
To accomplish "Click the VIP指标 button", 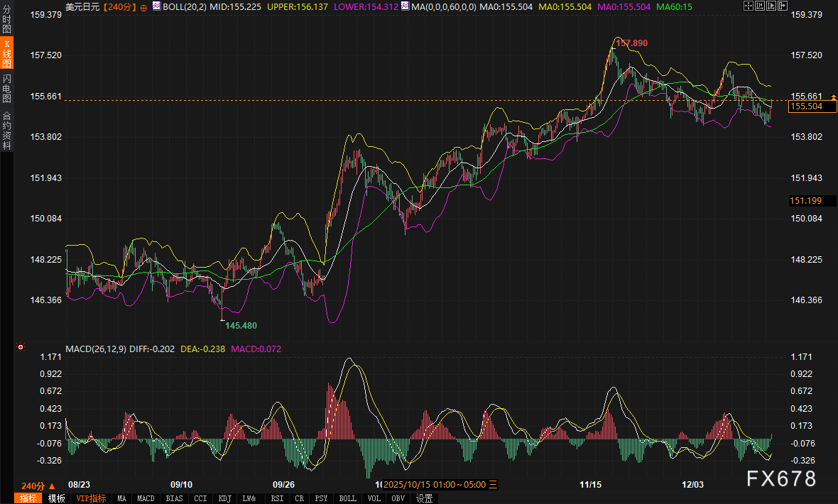I will 91,498.
